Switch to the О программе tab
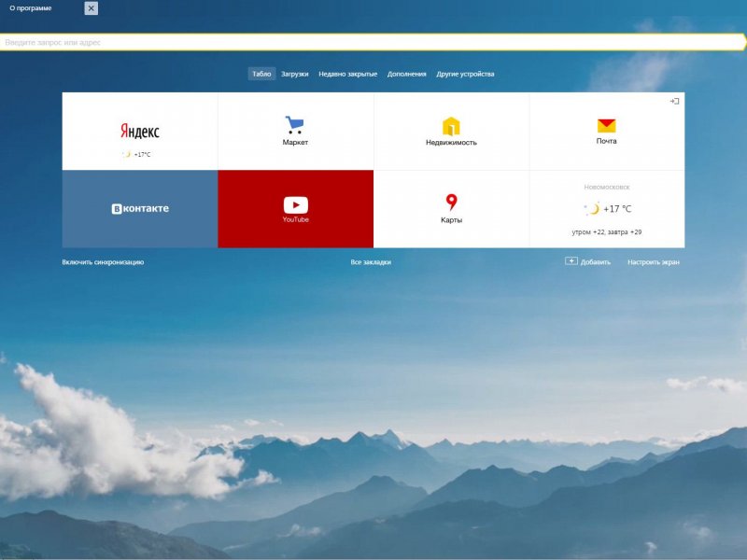Image resolution: width=747 pixels, height=560 pixels. [31, 8]
